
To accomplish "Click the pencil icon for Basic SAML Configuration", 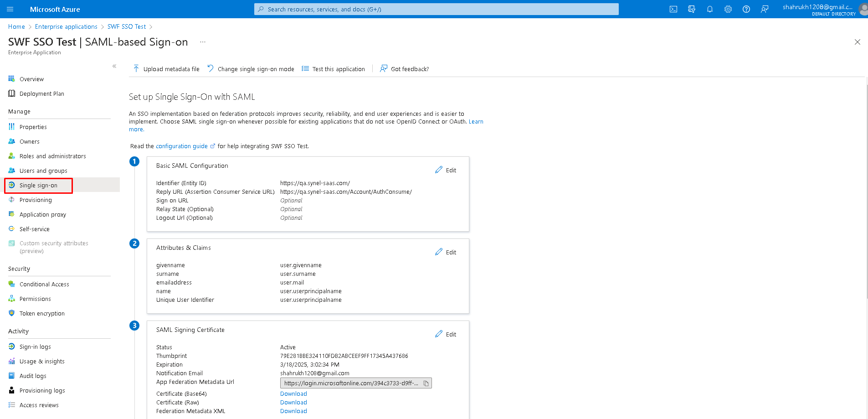I will pos(439,170).
